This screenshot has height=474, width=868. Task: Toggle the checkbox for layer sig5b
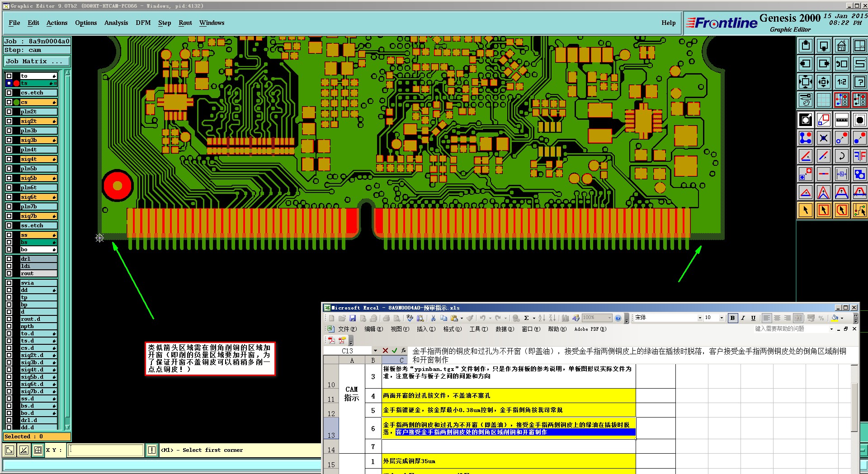click(x=9, y=178)
